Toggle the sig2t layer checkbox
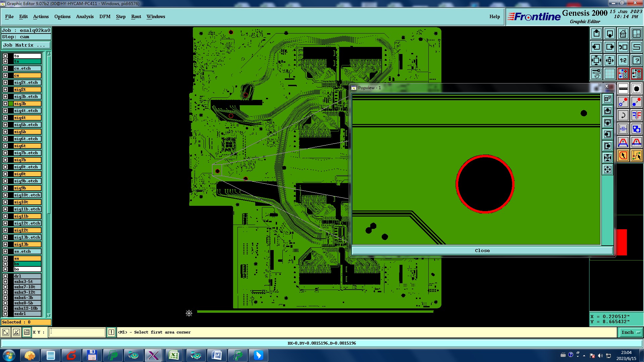Viewport: 644px width, 362px height. [5, 89]
